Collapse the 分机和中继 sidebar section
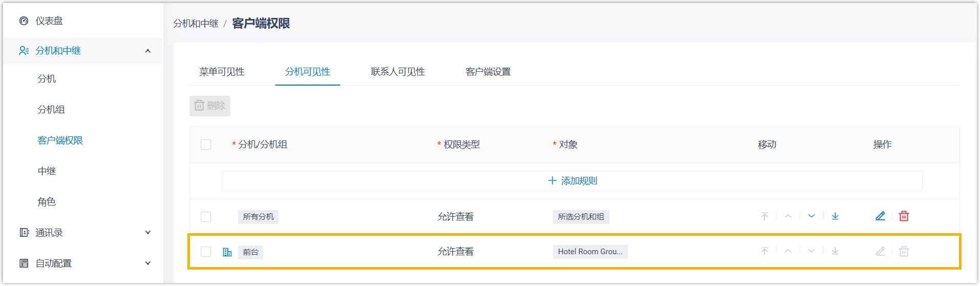The image size is (980, 286). pos(148,51)
